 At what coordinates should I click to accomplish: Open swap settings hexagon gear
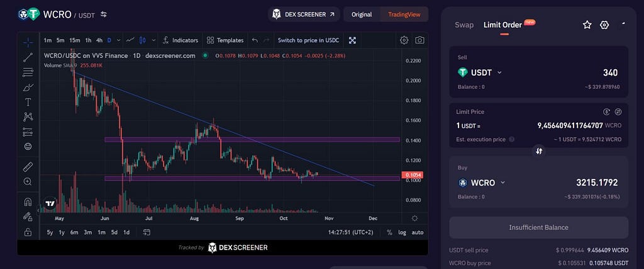pos(604,25)
